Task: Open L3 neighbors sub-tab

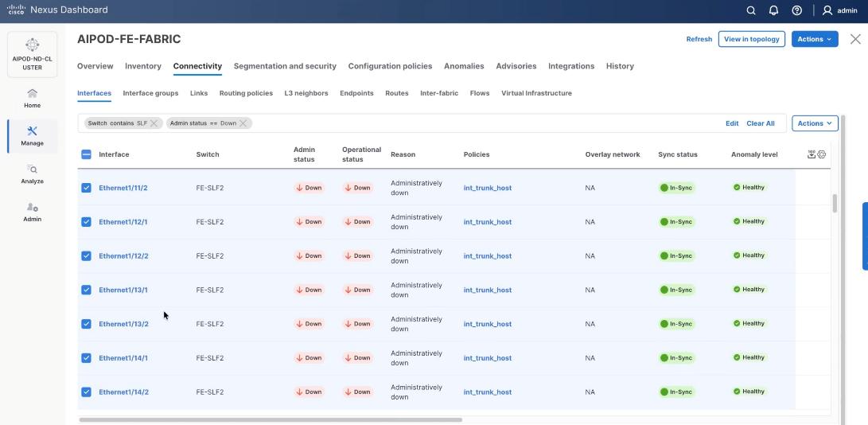Action: [x=306, y=93]
